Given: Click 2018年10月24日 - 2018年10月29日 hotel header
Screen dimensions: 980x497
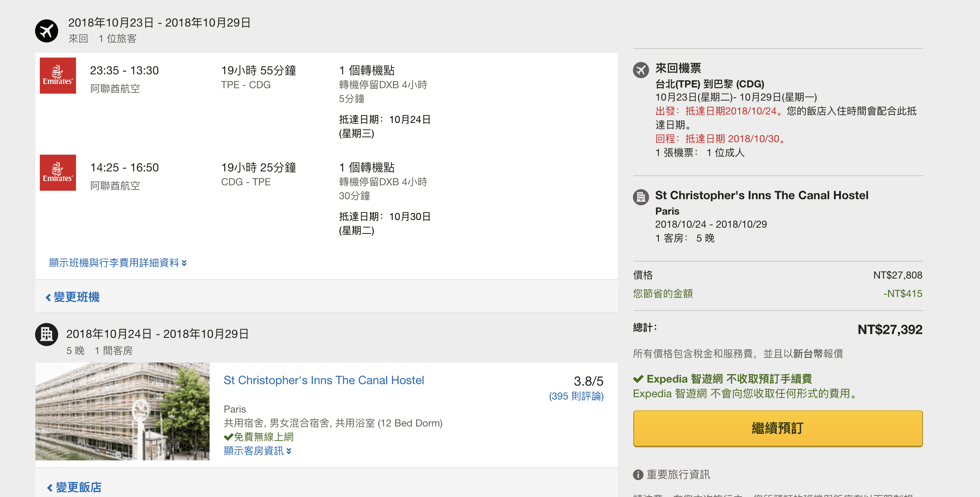Looking at the screenshot, I should (x=158, y=334).
